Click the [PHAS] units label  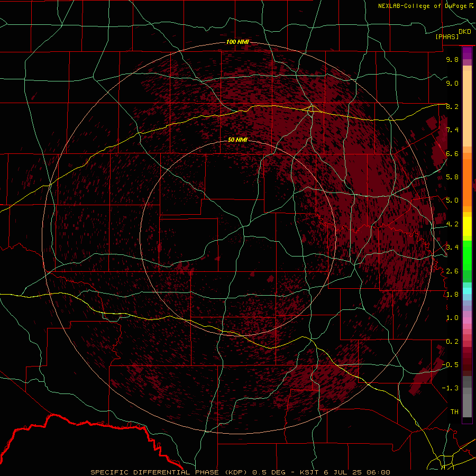pos(447,37)
